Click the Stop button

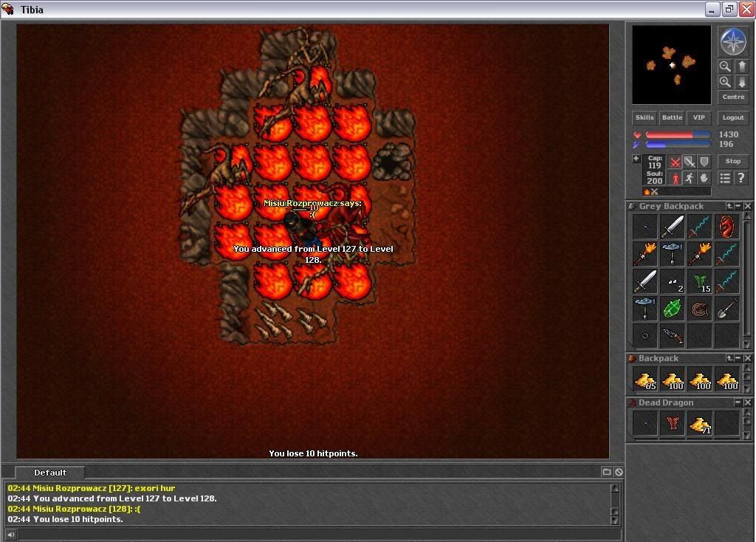pos(733,161)
